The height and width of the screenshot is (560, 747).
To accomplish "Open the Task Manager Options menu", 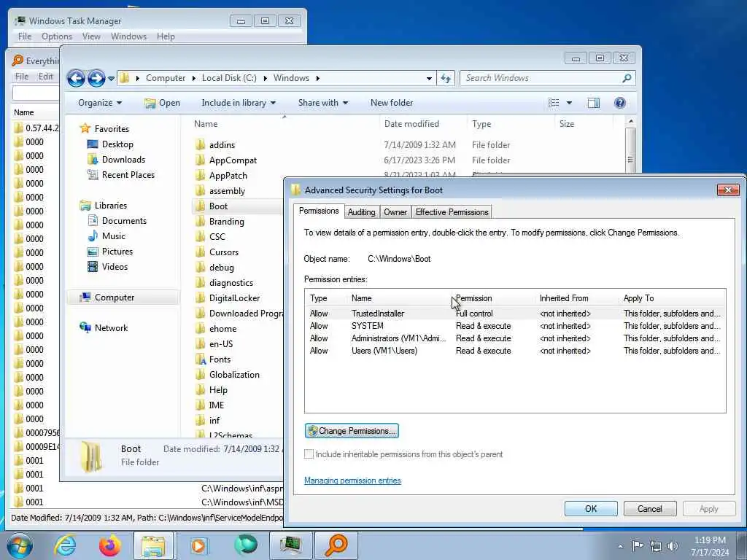I will [57, 36].
